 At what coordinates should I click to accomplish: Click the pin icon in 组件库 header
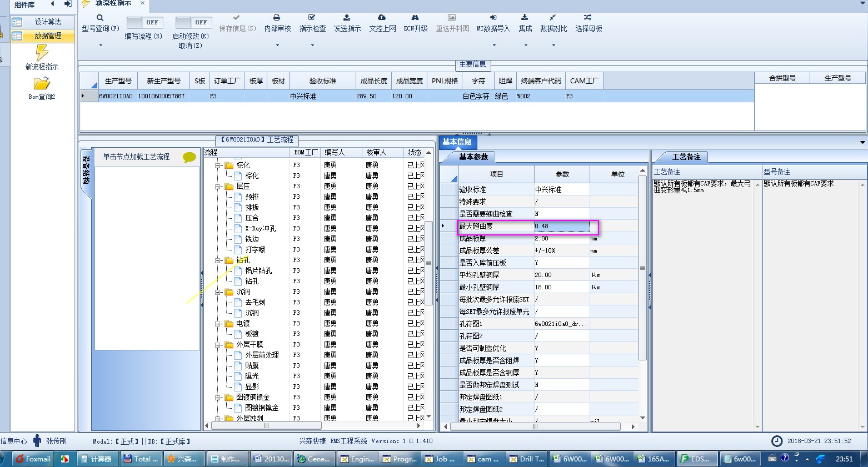coord(68,4)
